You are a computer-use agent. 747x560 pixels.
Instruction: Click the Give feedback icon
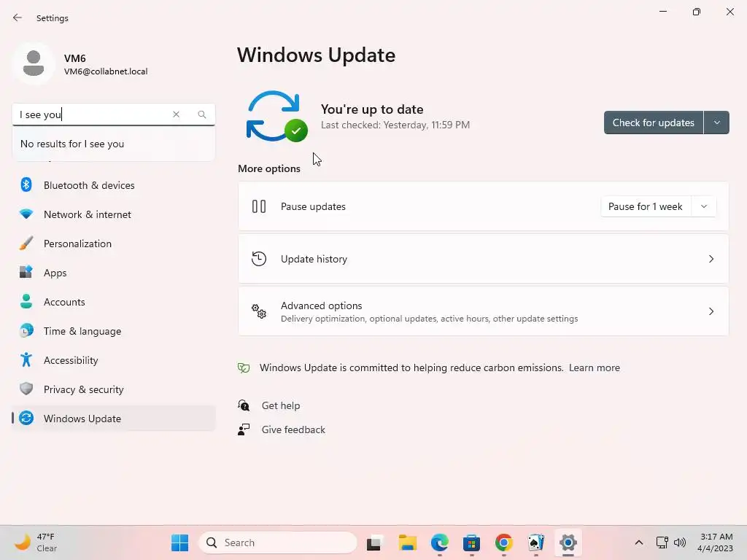pos(244,429)
